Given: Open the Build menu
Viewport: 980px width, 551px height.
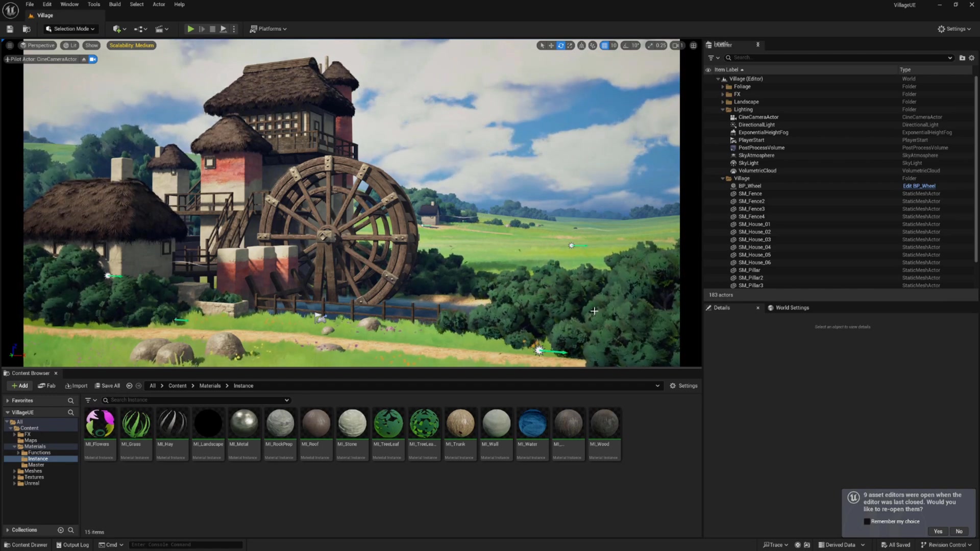Looking at the screenshot, I should coord(115,4).
